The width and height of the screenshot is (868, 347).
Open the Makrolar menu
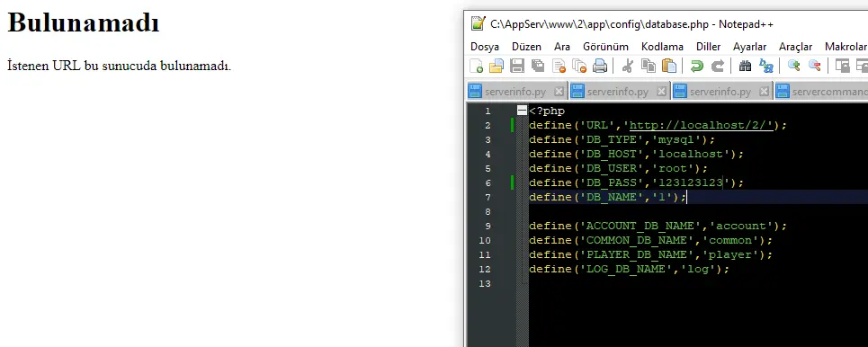[846, 47]
